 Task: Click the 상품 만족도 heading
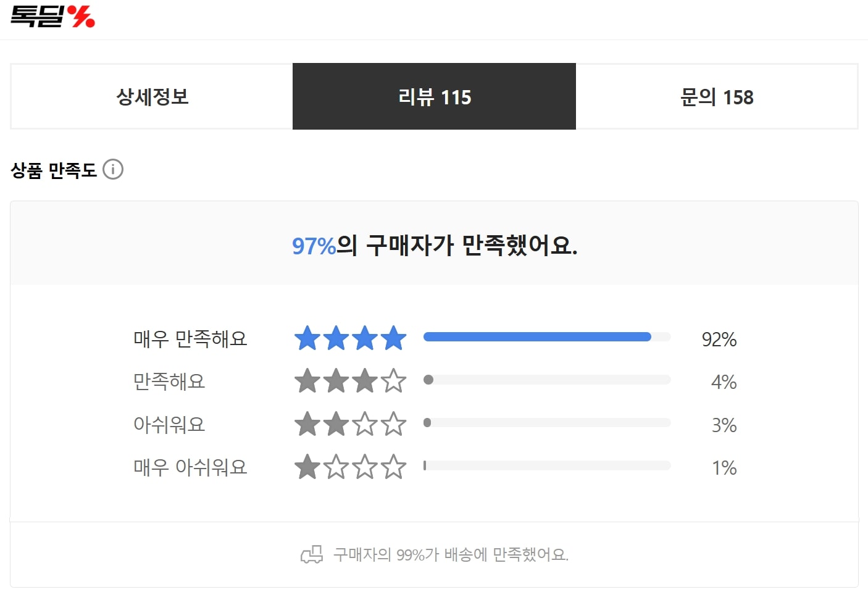[54, 170]
